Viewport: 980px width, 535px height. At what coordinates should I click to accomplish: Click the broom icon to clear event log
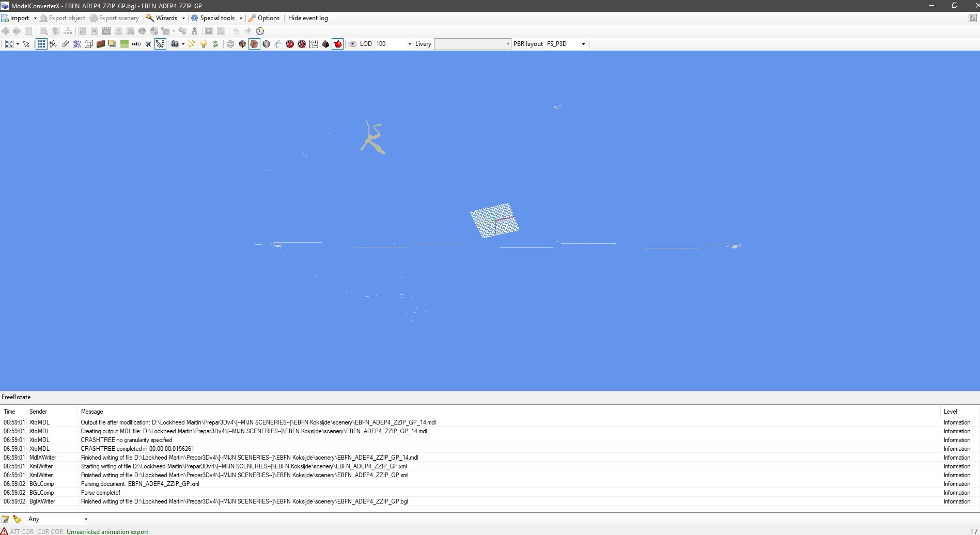click(x=17, y=519)
